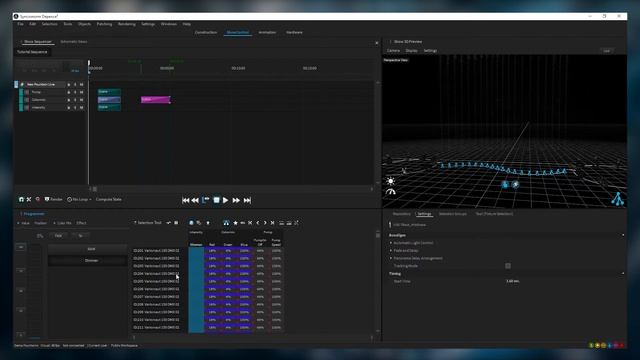640x360 pixels.
Task: Click the Fade button in programmer
Action: tap(58, 236)
